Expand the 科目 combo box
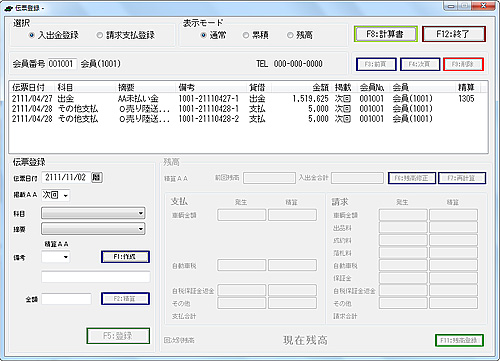The image size is (500, 361). (93, 213)
